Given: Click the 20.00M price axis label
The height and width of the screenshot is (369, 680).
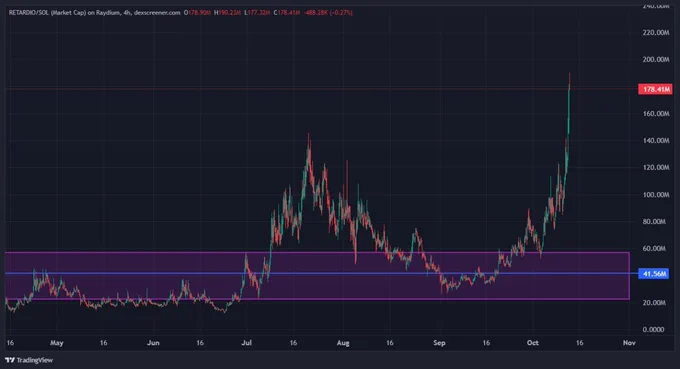Looking at the screenshot, I should [x=654, y=303].
